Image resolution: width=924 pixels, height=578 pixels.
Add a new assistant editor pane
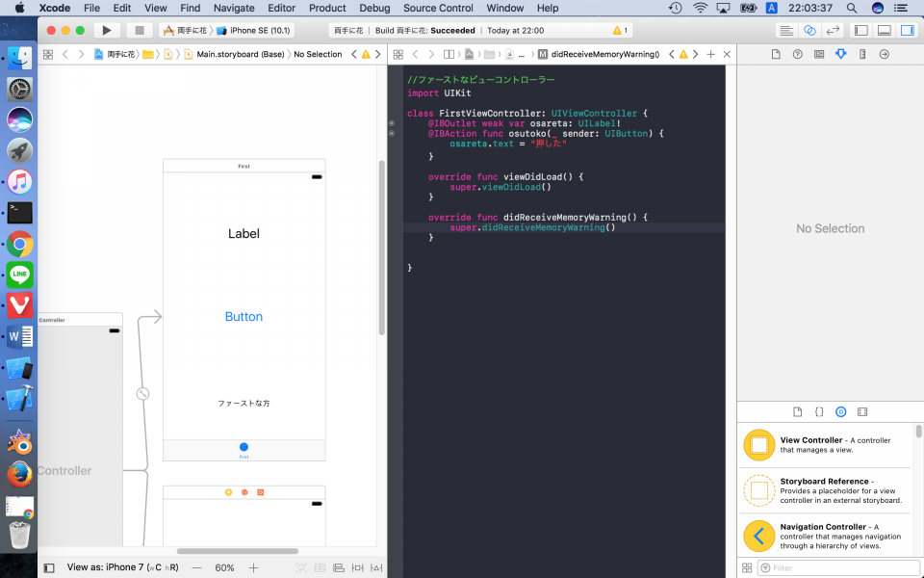(x=711, y=54)
